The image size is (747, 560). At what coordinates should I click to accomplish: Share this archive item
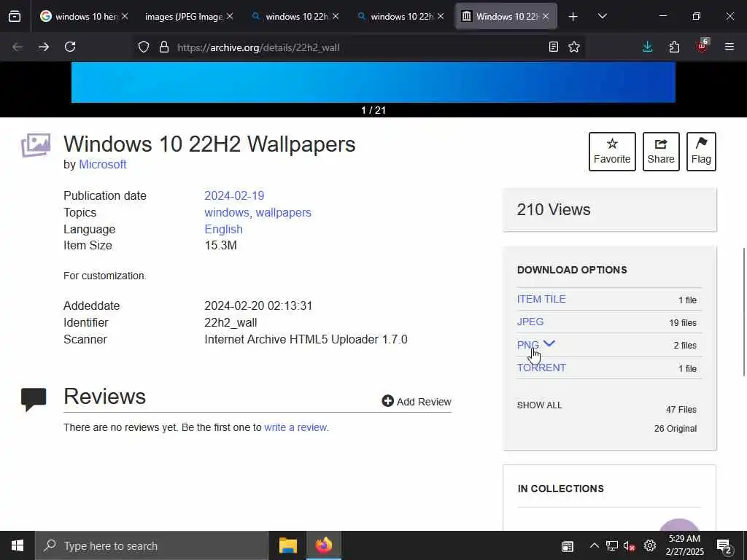coord(661,152)
